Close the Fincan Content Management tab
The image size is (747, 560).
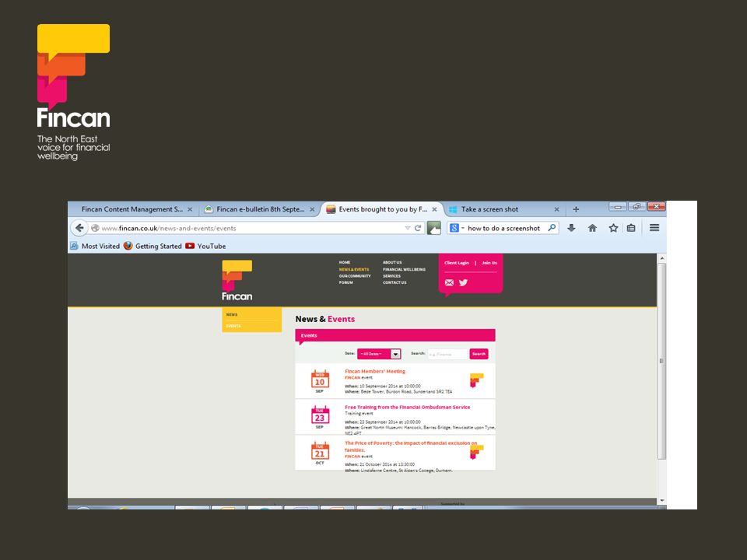pyautogui.click(x=190, y=209)
